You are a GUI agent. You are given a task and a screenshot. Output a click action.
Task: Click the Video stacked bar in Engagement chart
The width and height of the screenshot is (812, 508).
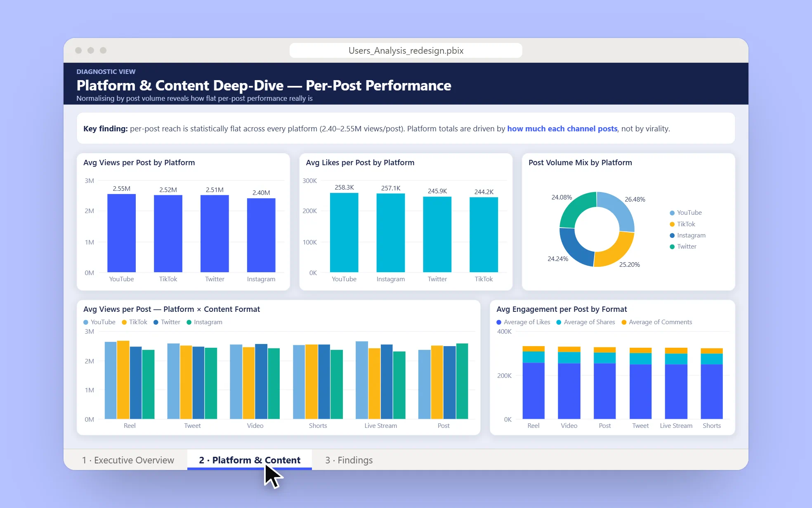coord(569,383)
